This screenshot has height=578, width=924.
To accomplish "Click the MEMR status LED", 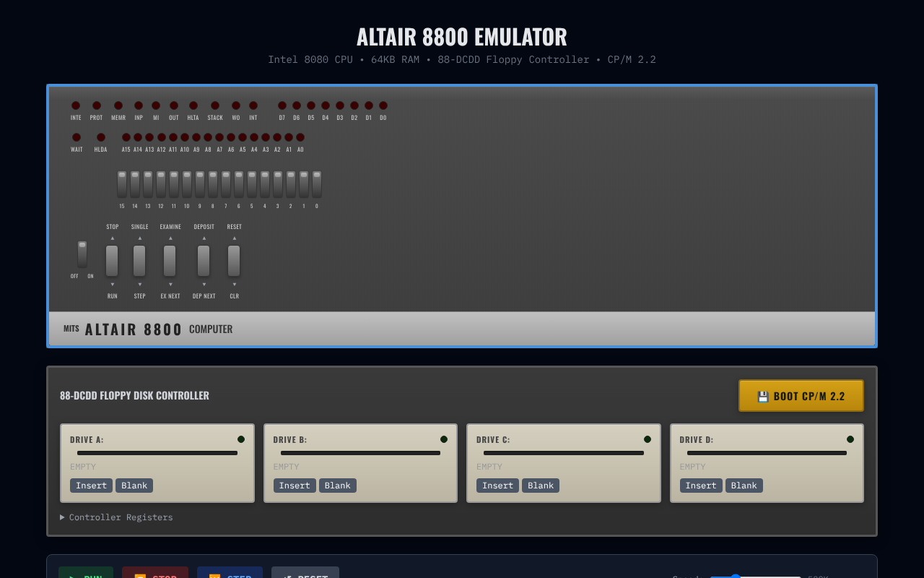I will [x=118, y=105].
